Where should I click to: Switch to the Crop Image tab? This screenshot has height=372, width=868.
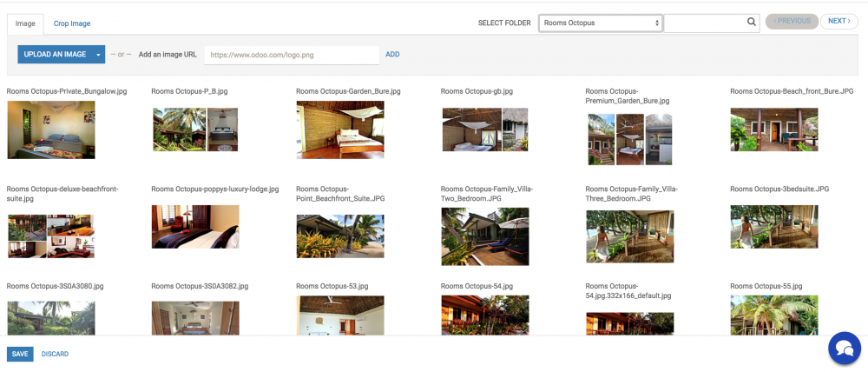tap(72, 23)
